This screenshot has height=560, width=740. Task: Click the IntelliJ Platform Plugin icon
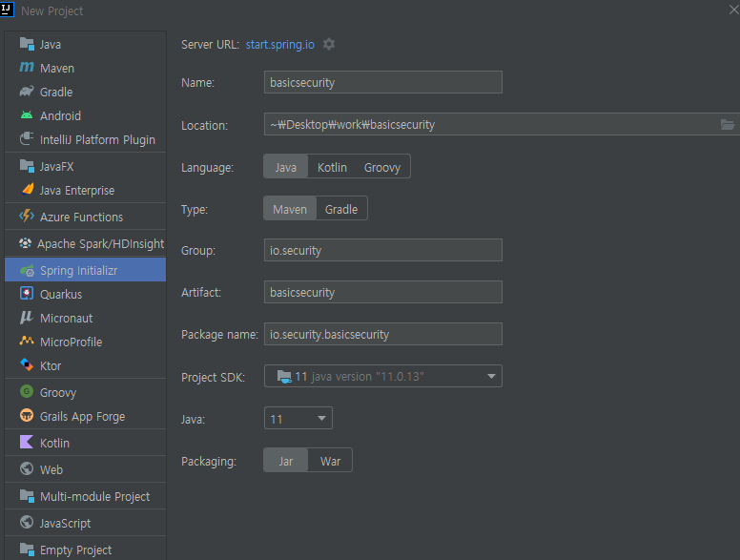click(27, 139)
